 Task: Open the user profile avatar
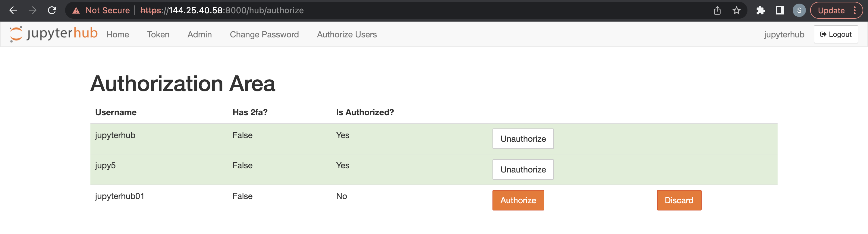pos(799,11)
